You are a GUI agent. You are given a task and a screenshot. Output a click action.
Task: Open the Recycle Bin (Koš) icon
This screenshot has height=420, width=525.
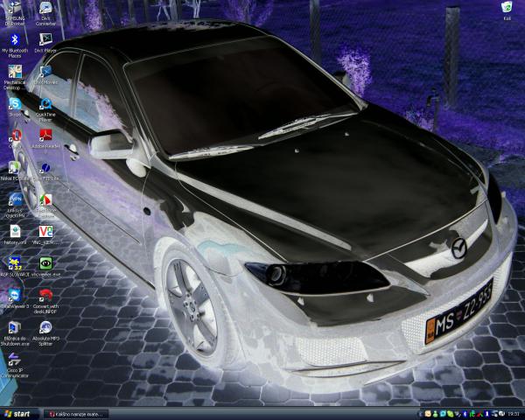pos(507,8)
